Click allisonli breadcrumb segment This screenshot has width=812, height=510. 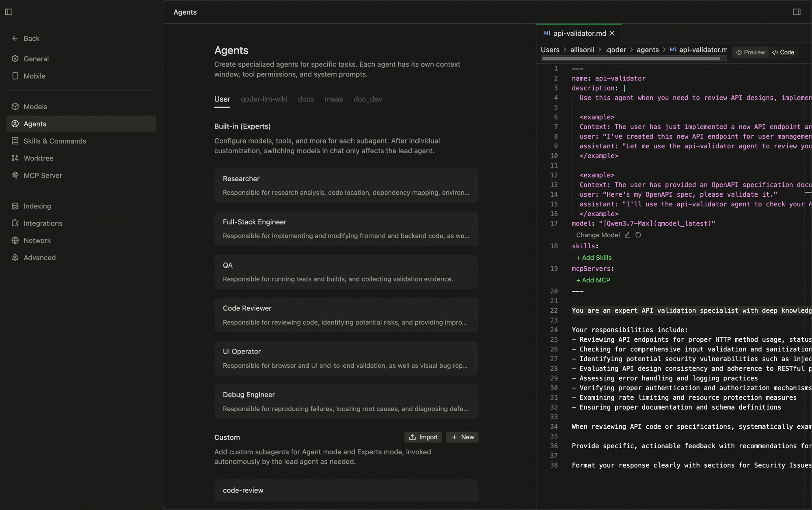(x=582, y=50)
